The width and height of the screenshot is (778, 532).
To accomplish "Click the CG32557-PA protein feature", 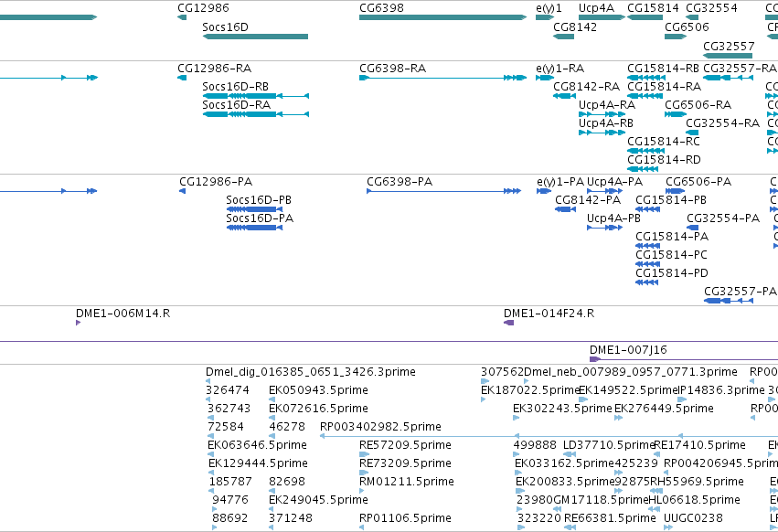I will [x=729, y=301].
